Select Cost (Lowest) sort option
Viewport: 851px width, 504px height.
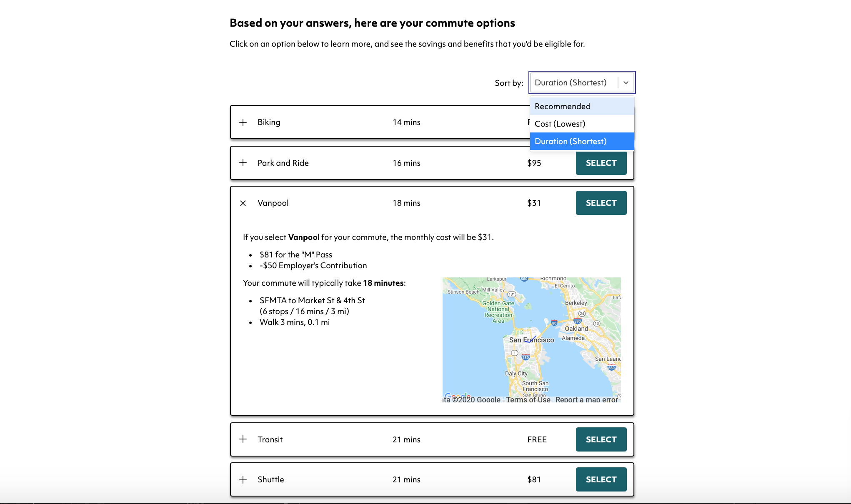[x=581, y=124]
